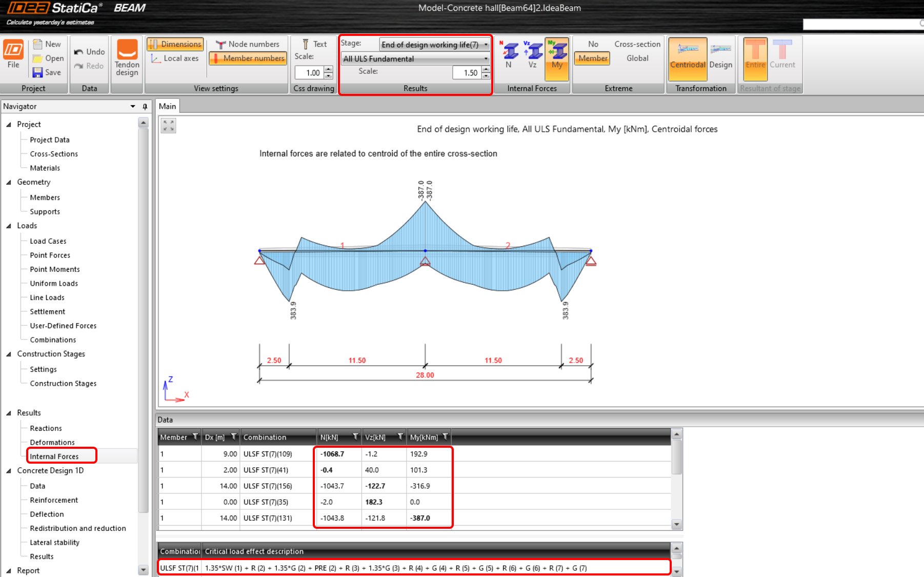
Task: Open Lateral stability in navigator
Action: [x=55, y=542]
